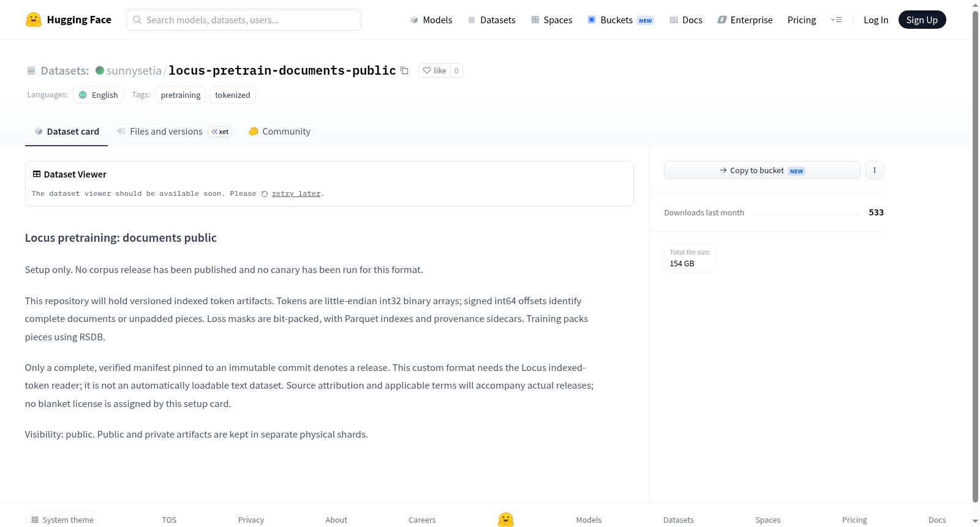Click the page vertical scrollbar
The height and width of the screenshot is (527, 980).
tap(975, 256)
